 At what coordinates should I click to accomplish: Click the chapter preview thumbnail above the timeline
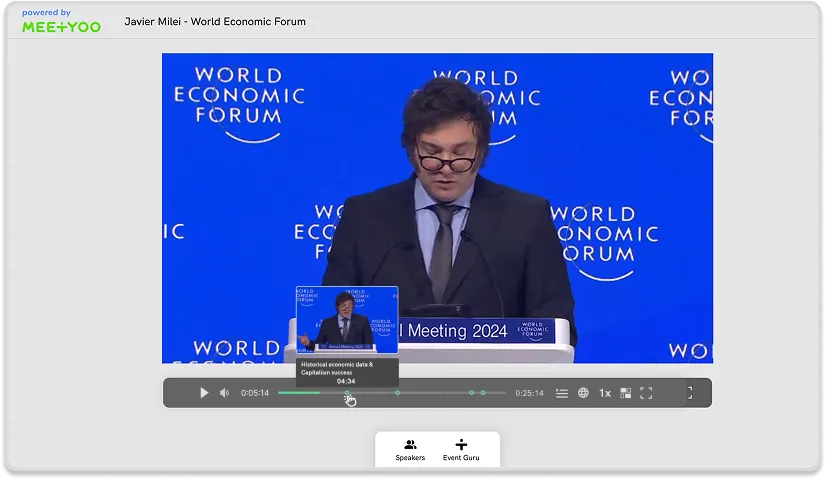coord(347,320)
